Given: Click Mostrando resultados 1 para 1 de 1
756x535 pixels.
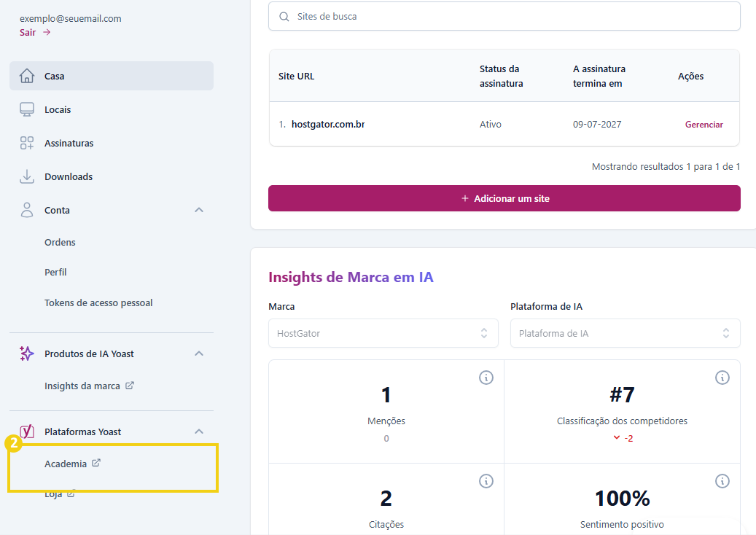Looking at the screenshot, I should pos(666,166).
